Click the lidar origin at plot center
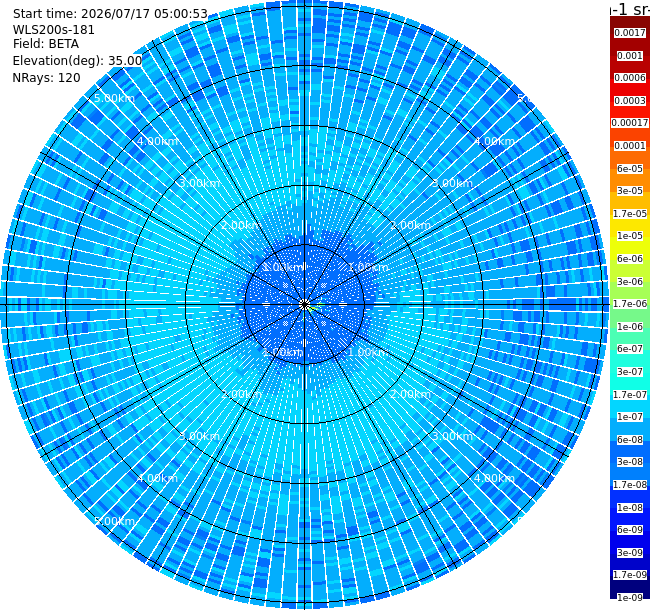This screenshot has height=610, width=650. [x=305, y=305]
